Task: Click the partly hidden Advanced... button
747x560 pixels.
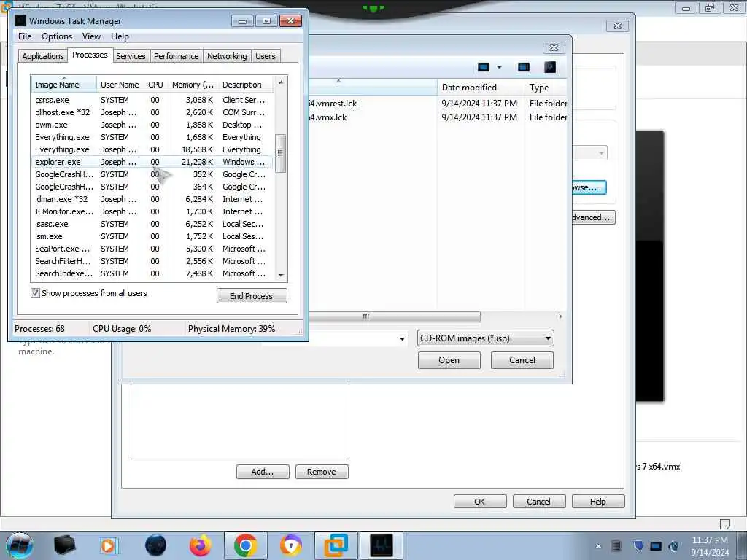Action: click(594, 217)
